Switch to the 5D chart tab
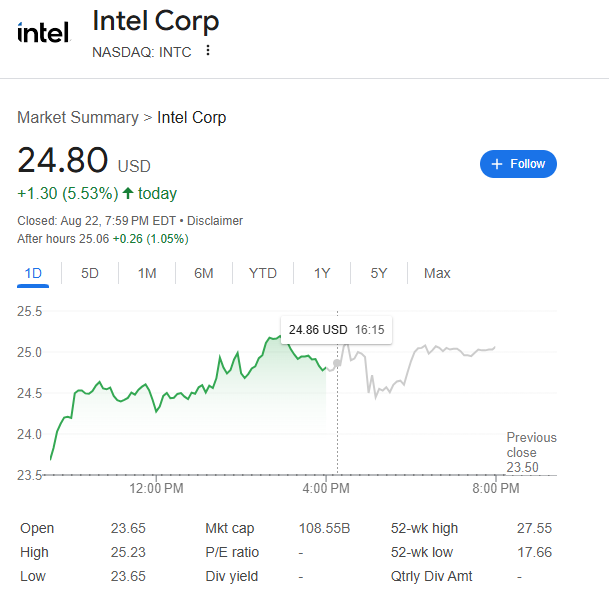 [90, 273]
